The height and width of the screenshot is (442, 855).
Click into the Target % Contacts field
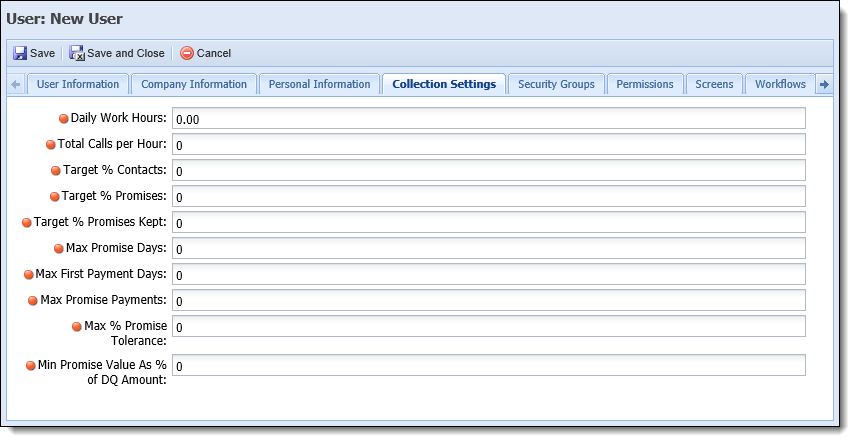tap(489, 170)
